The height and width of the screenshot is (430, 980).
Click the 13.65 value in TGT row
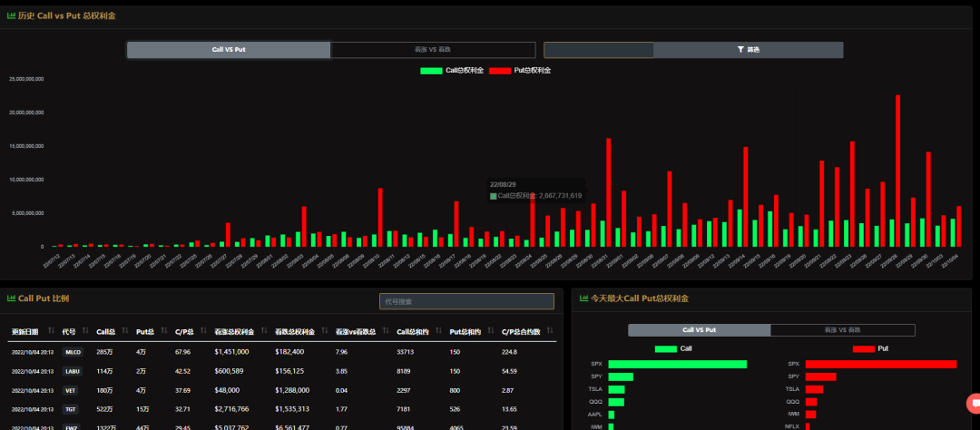coord(509,409)
